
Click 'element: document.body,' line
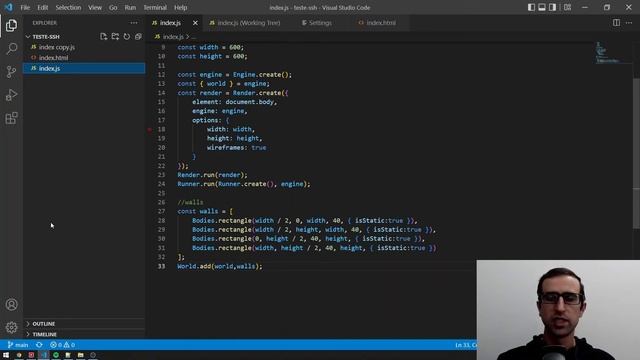click(x=235, y=102)
